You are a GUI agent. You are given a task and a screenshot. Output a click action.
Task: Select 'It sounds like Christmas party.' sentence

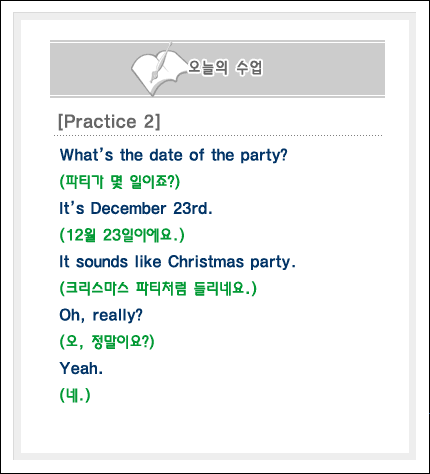coord(177,262)
